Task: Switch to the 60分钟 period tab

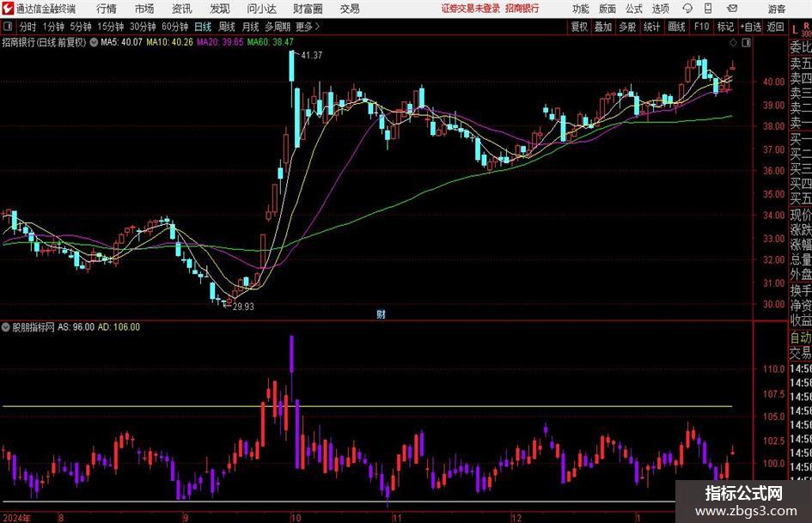Action: [x=174, y=27]
